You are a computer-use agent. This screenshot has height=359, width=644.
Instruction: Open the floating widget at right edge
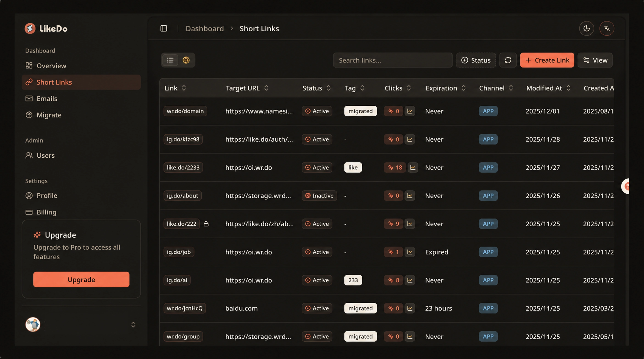(x=625, y=186)
